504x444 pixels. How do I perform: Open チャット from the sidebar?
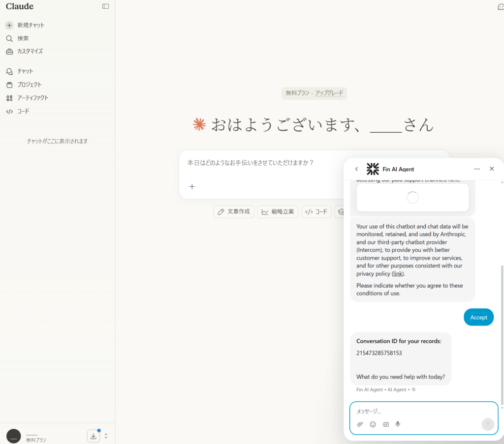pyautogui.click(x=24, y=71)
